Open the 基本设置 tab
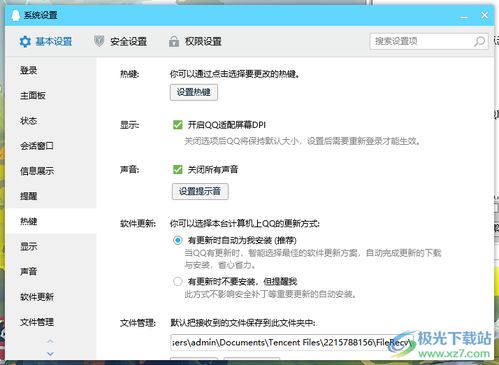499x365 pixels. 46,42
